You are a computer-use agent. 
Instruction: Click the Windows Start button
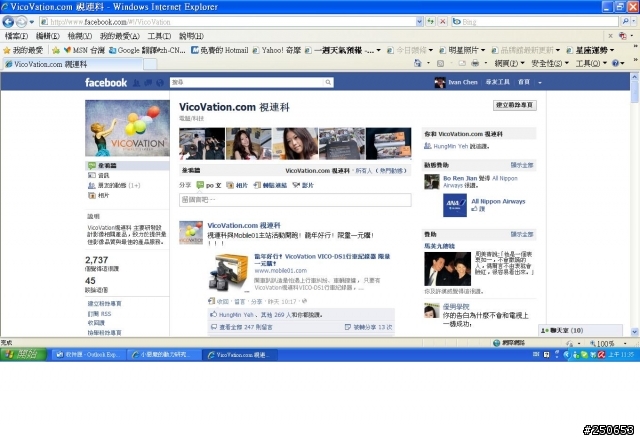point(21,354)
